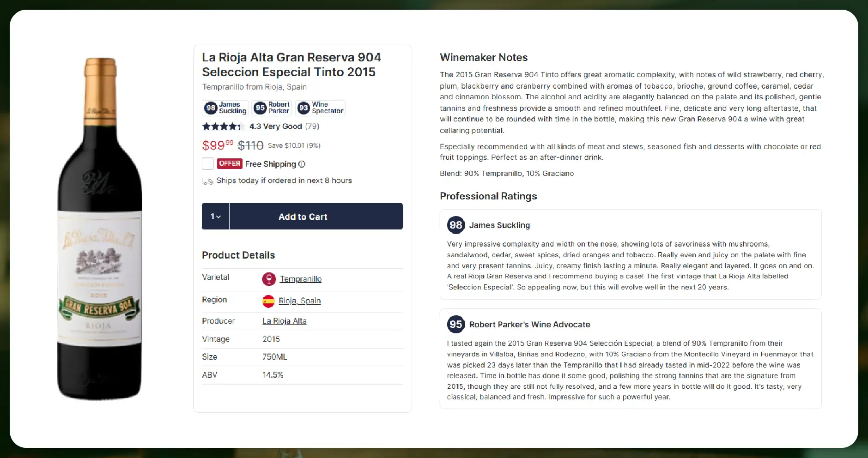Click the (79) review count

click(311, 126)
